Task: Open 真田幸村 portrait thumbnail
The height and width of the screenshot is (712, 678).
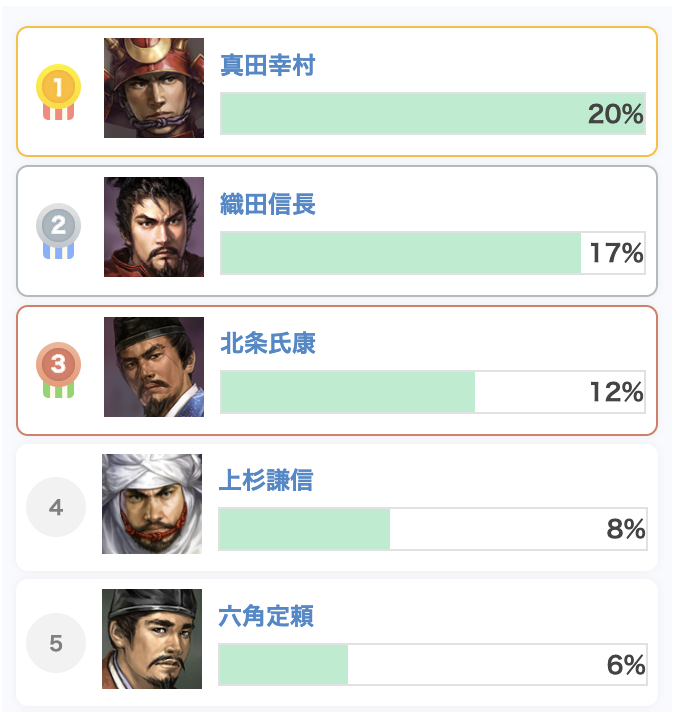Action: 154,88
